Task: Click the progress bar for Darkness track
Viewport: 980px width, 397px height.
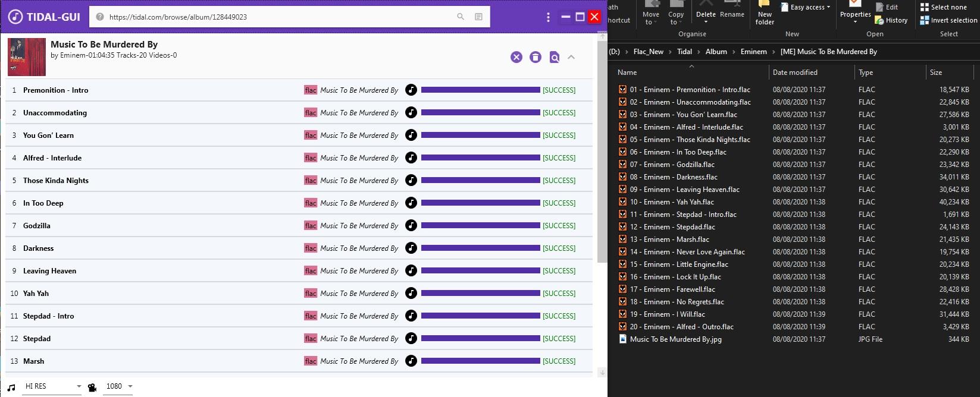Action: [480, 248]
